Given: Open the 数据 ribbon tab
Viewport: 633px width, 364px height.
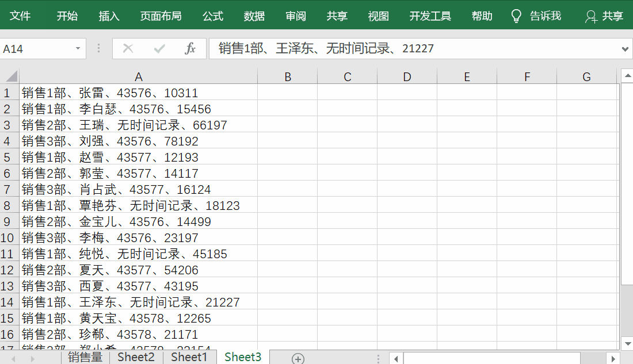Looking at the screenshot, I should (x=254, y=16).
